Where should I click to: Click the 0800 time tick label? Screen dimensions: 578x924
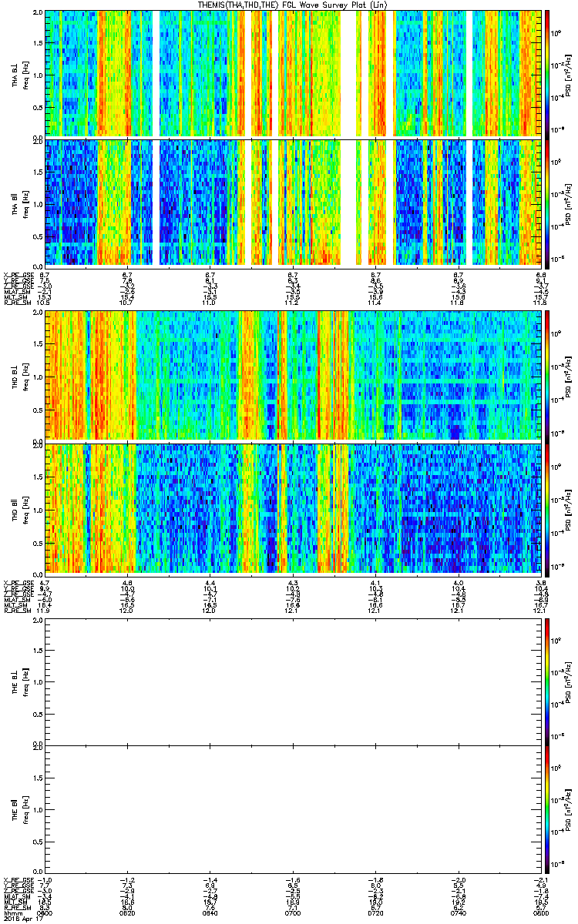[539, 912]
